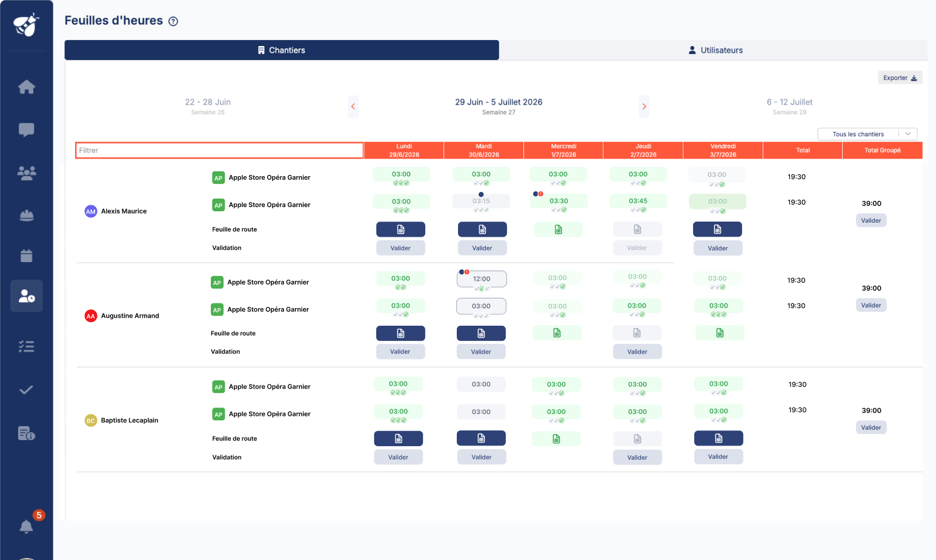The image size is (936, 560).
Task: Validate Baptiste Lecaplain's Friday hours
Action: 719,457
